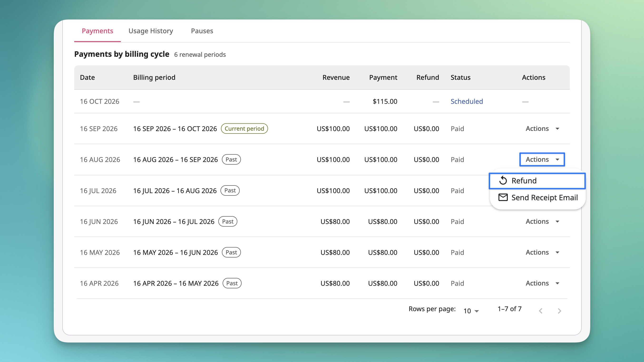Click the Past badge on 16 JUL 2026 row
644x362 pixels.
tap(230, 191)
